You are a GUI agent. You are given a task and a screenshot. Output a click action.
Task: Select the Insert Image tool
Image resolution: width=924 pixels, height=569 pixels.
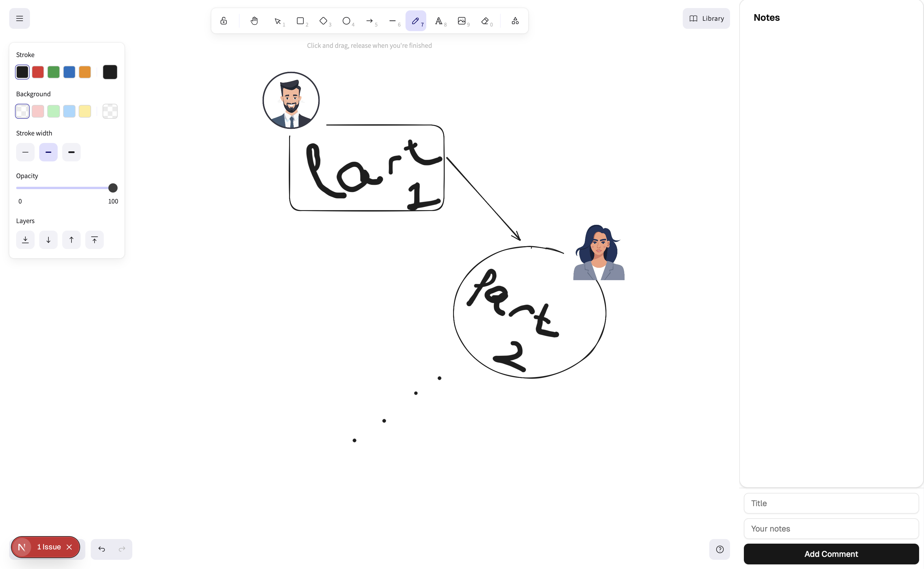(x=462, y=21)
